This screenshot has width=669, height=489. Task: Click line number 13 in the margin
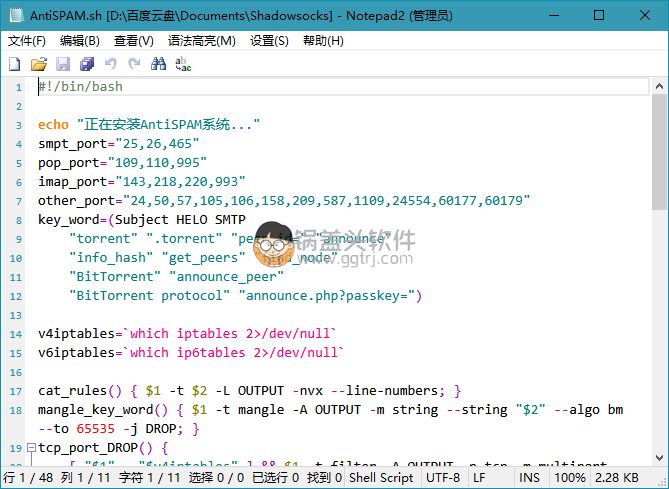click(16, 315)
